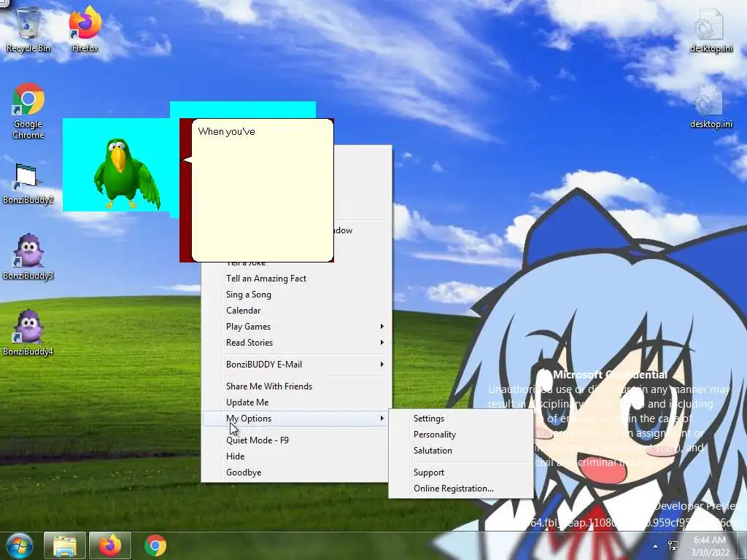Image resolution: width=747 pixels, height=560 pixels.
Task: Open Personality in the submenu
Action: click(x=461, y=435)
